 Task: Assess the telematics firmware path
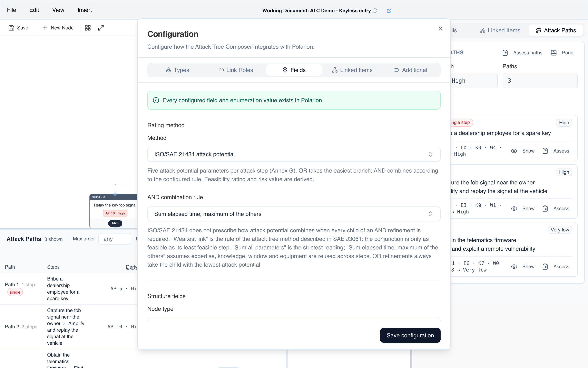click(556, 267)
